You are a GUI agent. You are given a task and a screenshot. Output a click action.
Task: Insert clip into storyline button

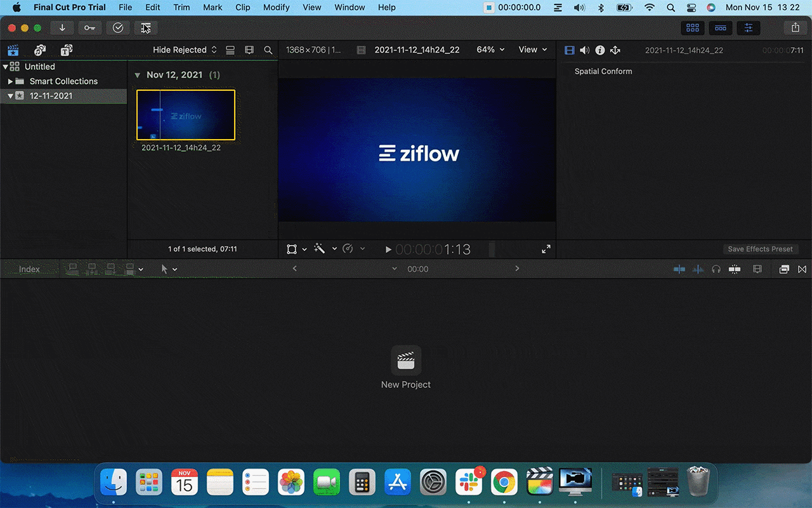(92, 269)
